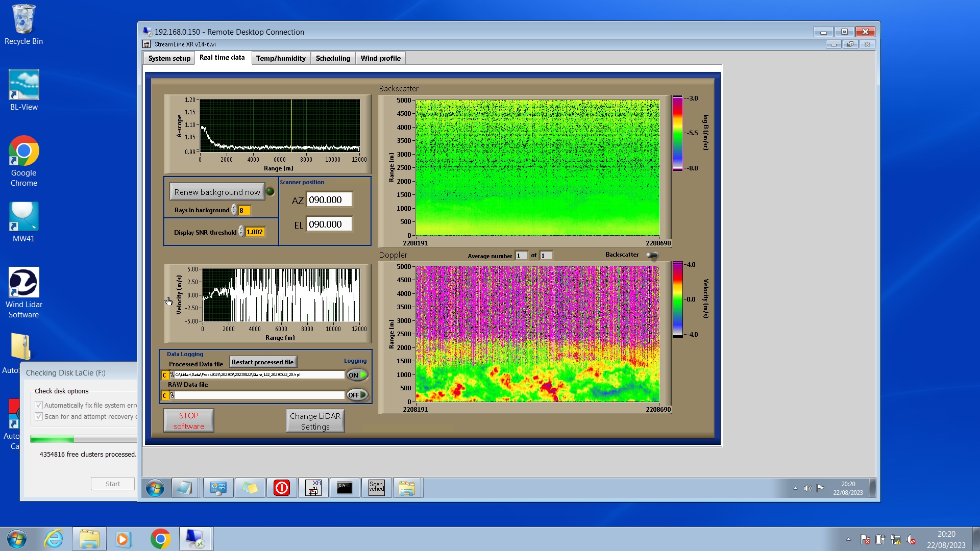Screen dimensions: 980x551
Task: Click the red power taskbar icon
Action: 281,488
